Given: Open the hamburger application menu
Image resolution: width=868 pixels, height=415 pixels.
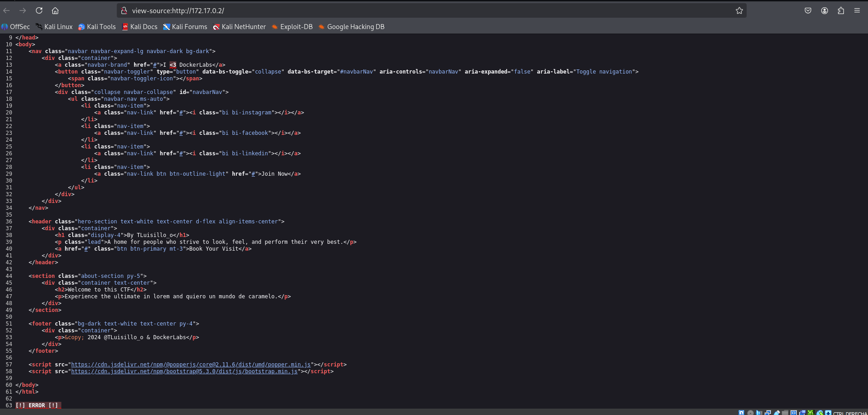Looking at the screenshot, I should [x=857, y=10].
